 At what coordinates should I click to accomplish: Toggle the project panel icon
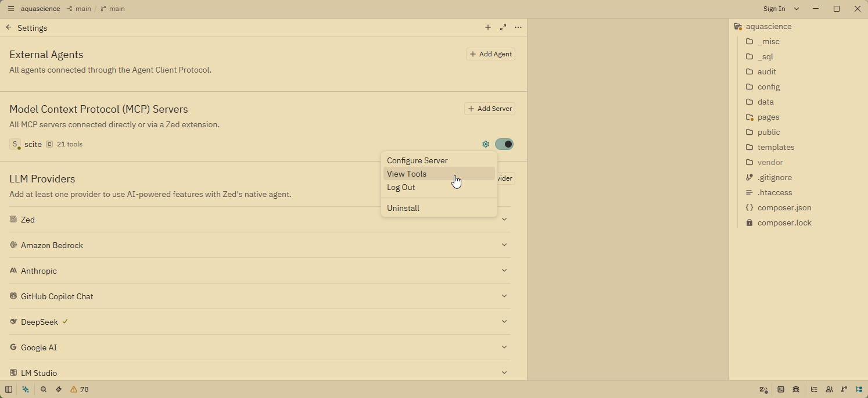click(859, 389)
